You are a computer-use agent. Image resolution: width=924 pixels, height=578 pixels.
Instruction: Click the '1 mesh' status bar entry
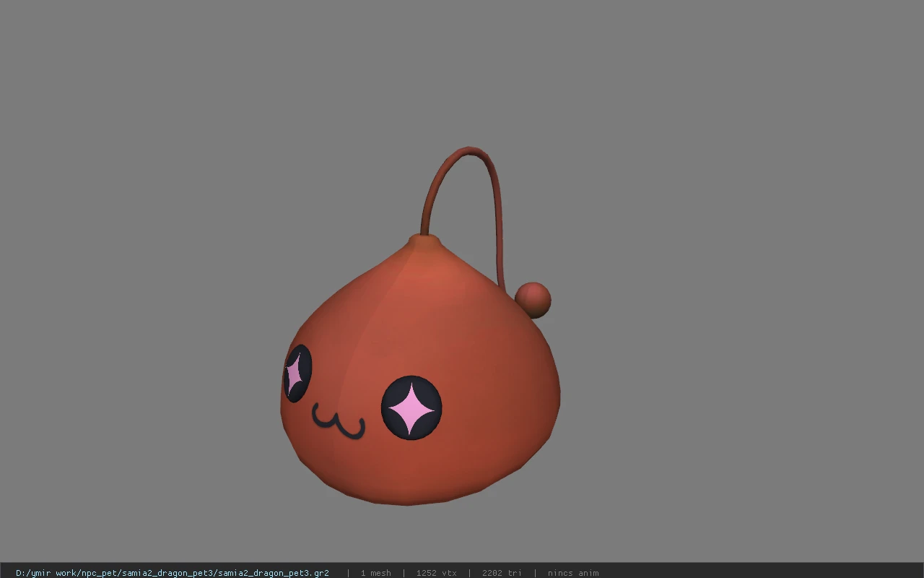tap(375, 573)
